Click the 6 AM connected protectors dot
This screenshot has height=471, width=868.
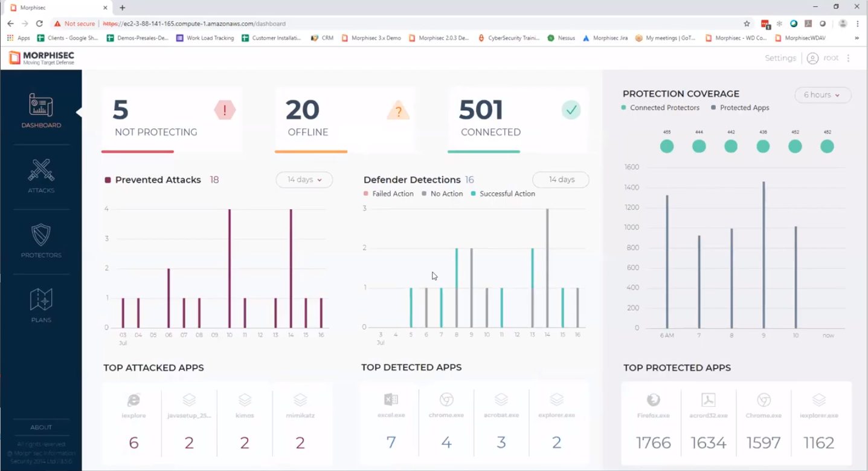(667, 146)
